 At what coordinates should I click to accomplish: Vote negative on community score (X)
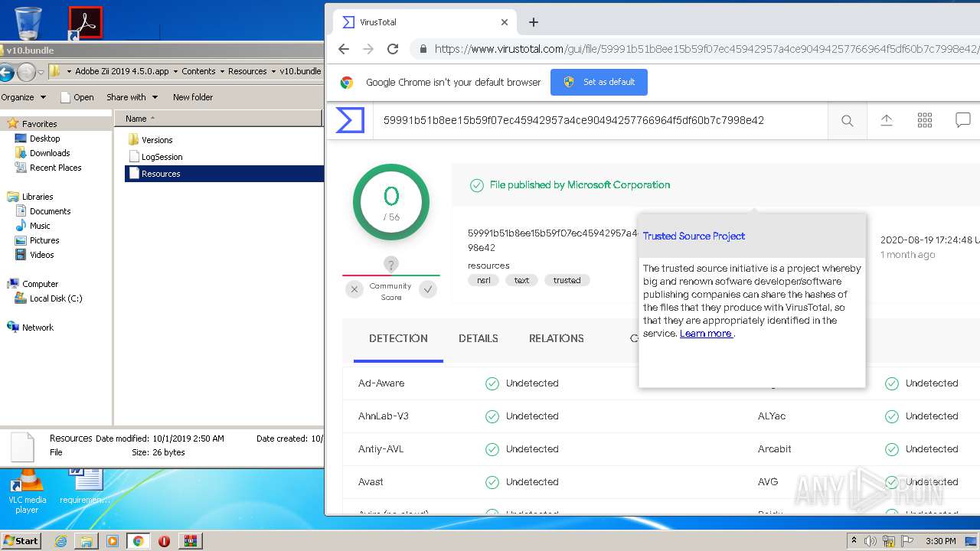(x=354, y=289)
